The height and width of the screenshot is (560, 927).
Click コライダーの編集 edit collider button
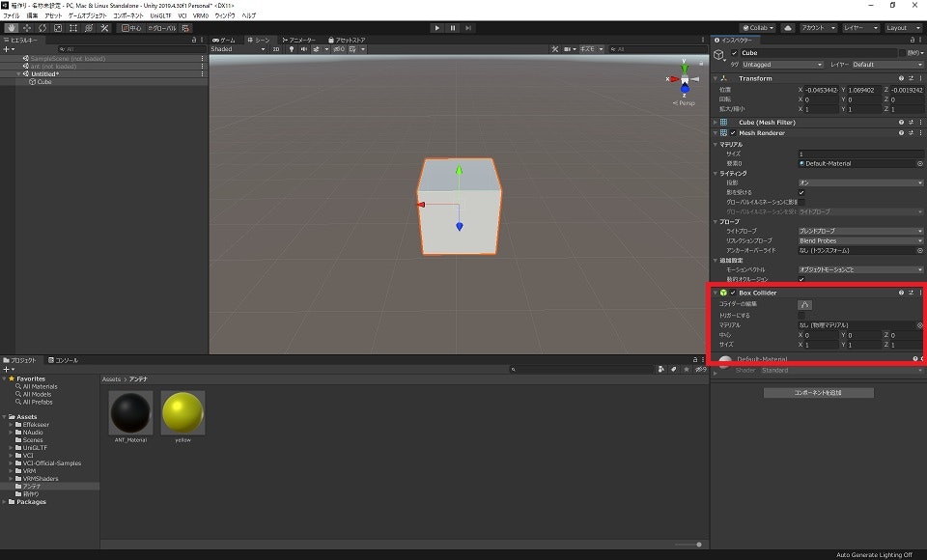tap(804, 304)
